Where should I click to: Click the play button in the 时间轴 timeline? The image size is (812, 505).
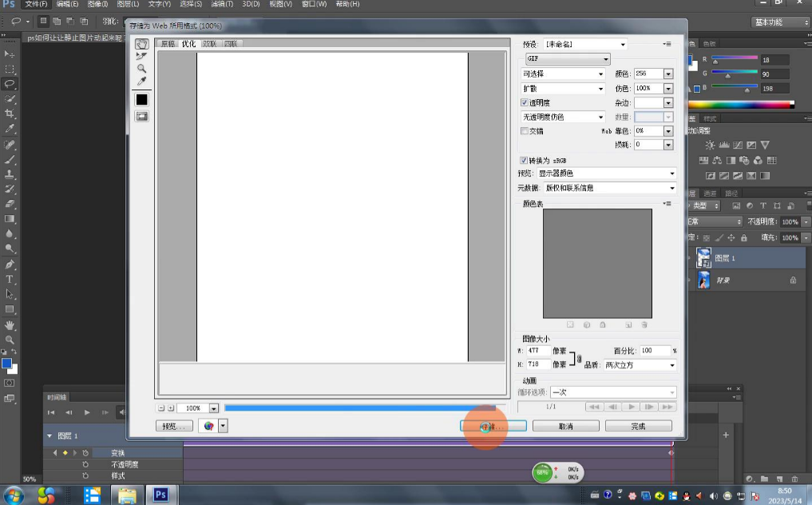pyautogui.click(x=87, y=413)
